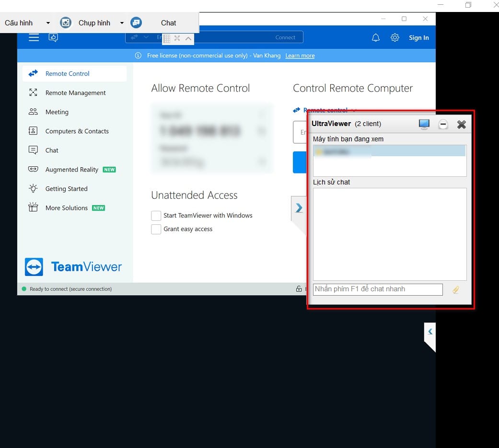Click the chat bubble icon in UltraViewer toolbar
The width and height of the screenshot is (499, 448).
136,23
